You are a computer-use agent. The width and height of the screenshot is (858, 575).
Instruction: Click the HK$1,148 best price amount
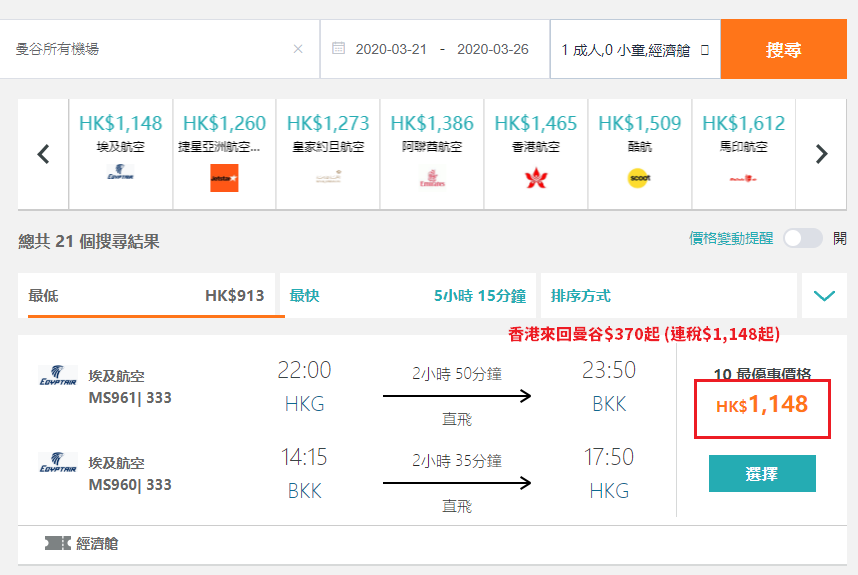click(x=762, y=405)
